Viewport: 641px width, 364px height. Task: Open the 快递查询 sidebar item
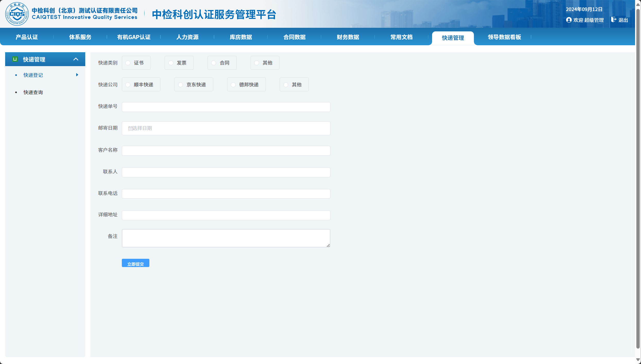[x=33, y=92]
